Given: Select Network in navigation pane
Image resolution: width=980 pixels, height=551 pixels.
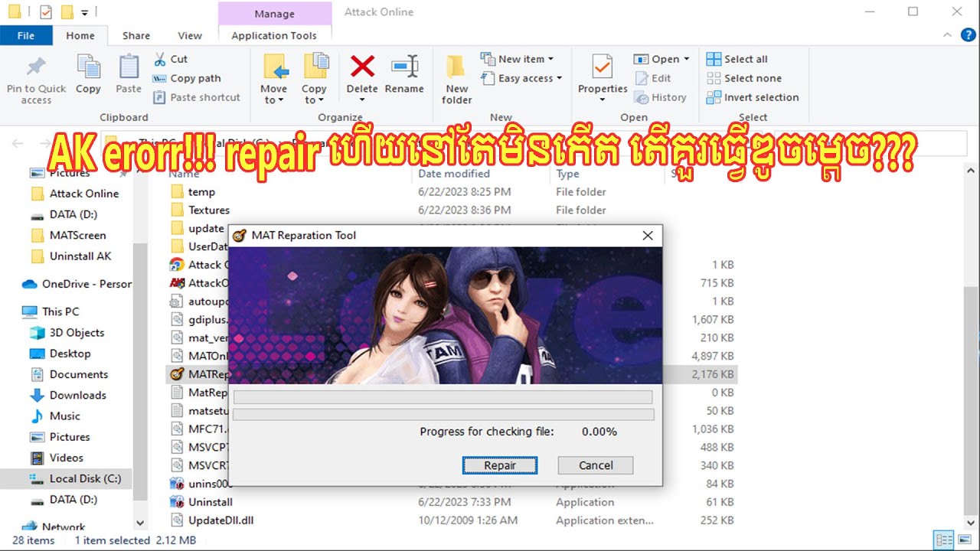Looking at the screenshot, I should click(54, 527).
